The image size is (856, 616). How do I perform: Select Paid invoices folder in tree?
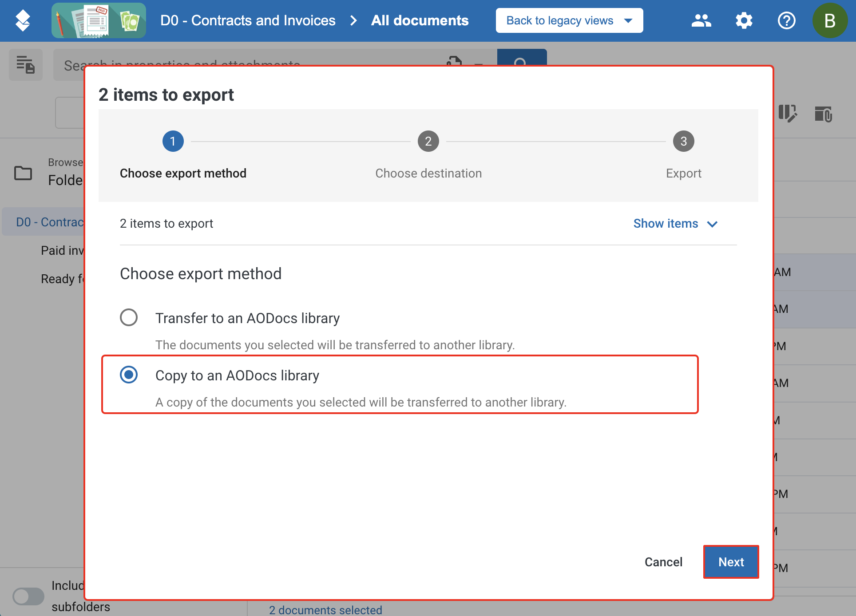[62, 250]
